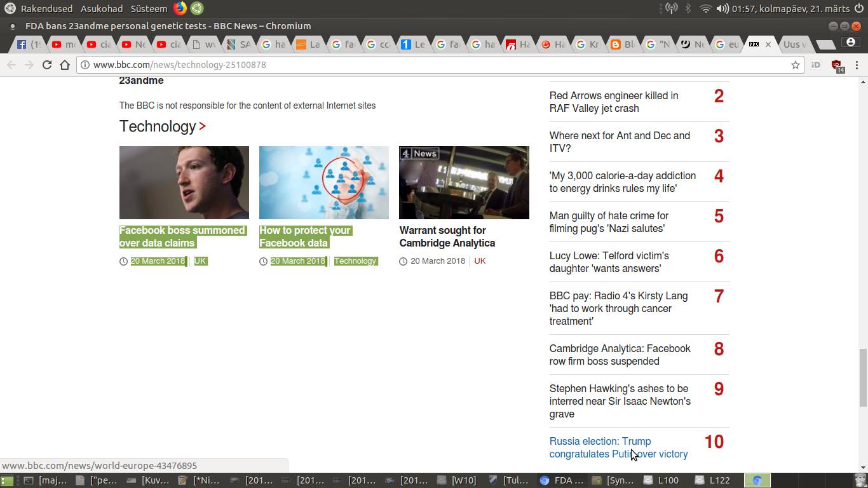Click the page's vertical scrollbar thumb
868x488 pixels.
click(862, 377)
